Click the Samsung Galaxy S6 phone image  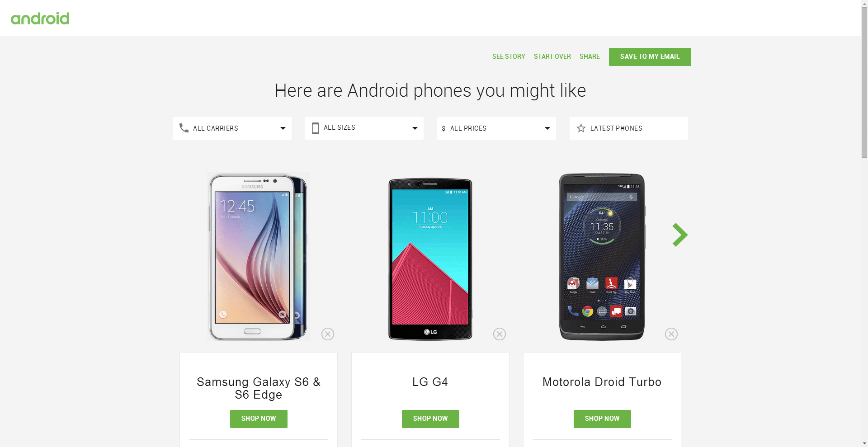click(258, 257)
